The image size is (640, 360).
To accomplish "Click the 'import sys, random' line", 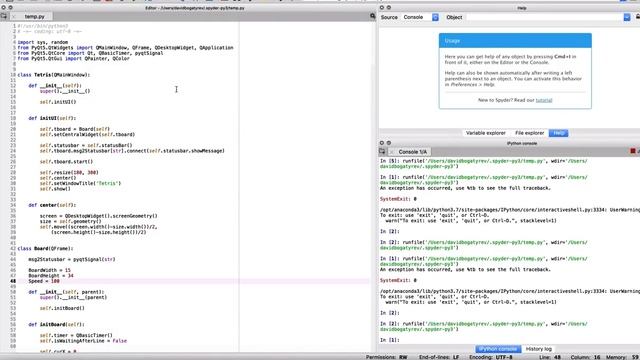I will coord(43,42).
